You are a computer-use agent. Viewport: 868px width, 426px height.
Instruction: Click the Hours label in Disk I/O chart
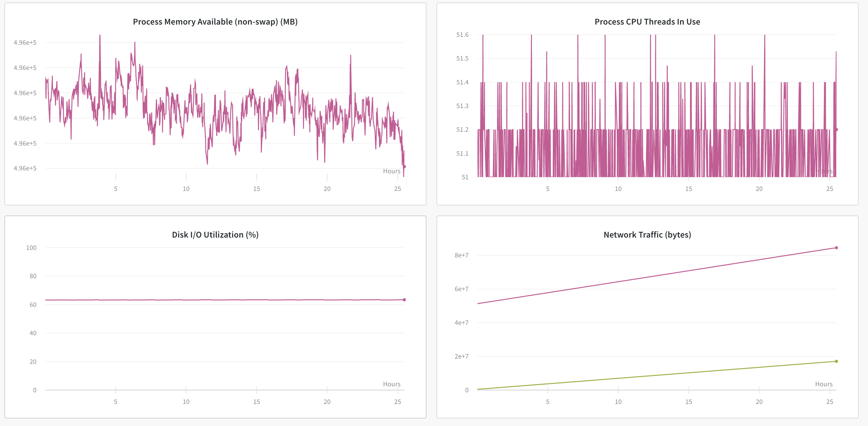pos(391,384)
